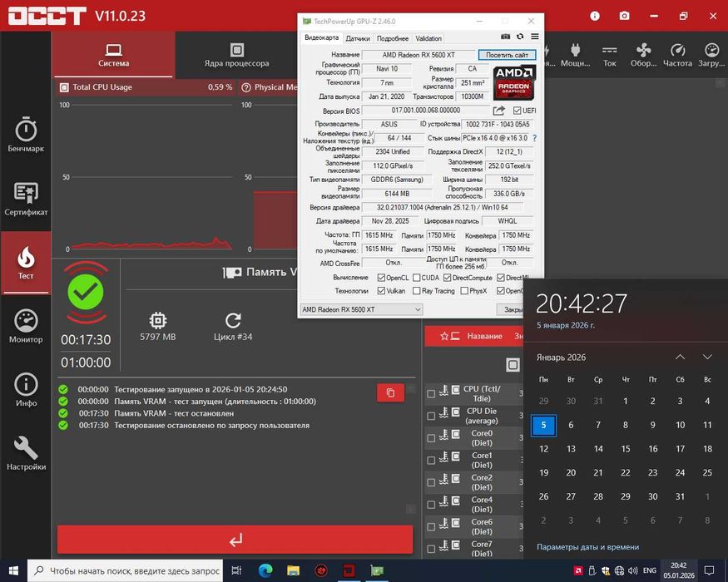This screenshot has height=582, width=728.
Task: Select the Мощн... power plug tab
Action: point(575,55)
